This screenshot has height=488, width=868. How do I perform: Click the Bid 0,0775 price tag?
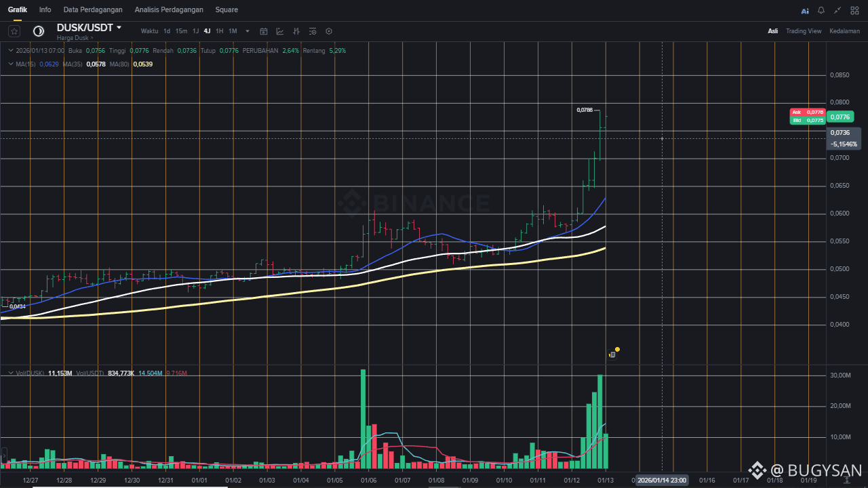click(x=808, y=120)
